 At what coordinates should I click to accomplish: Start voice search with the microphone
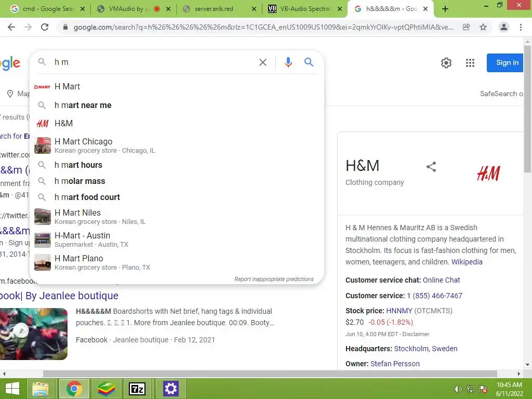288,62
